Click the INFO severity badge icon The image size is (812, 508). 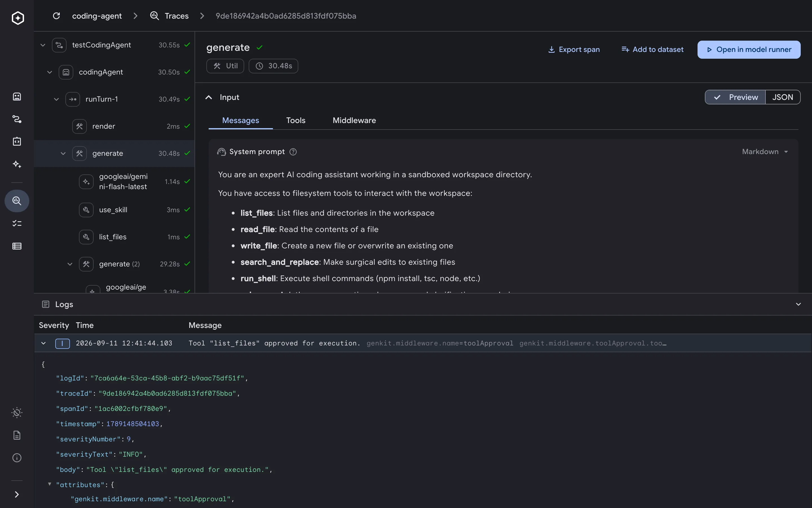click(62, 343)
